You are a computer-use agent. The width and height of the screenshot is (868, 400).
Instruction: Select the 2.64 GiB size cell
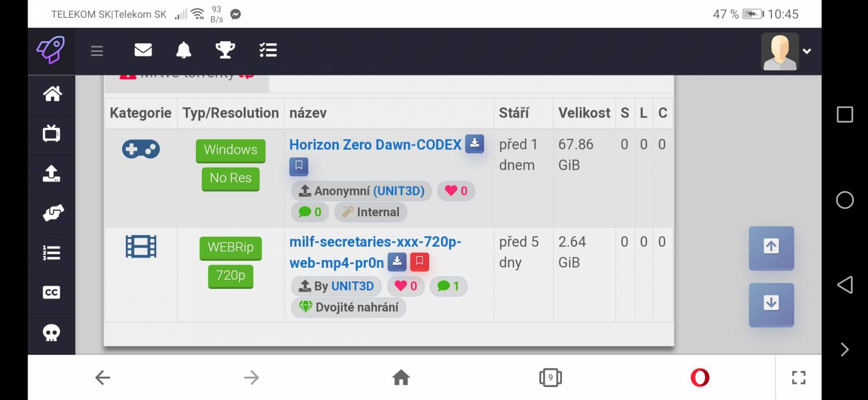tap(584, 275)
